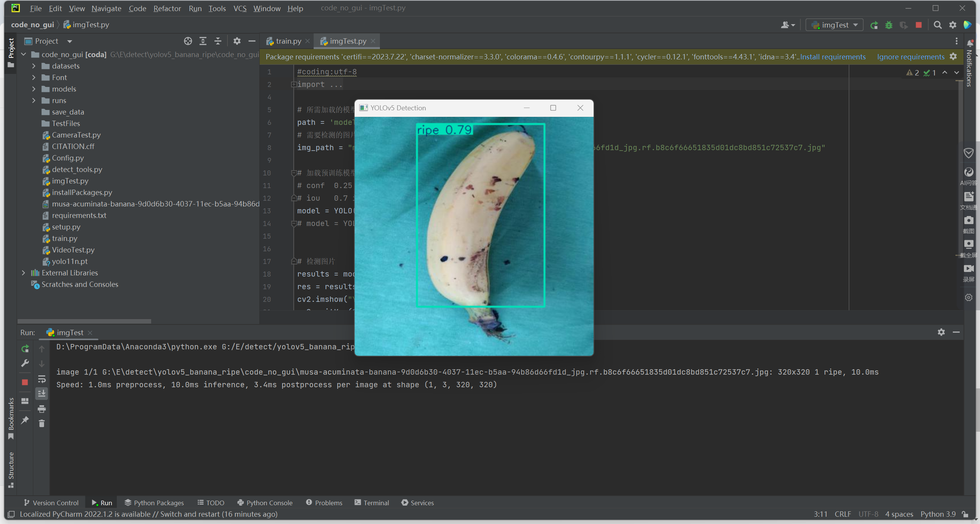This screenshot has height=524, width=980.
Task: Expand the External Libraries node
Action: [x=23, y=273]
